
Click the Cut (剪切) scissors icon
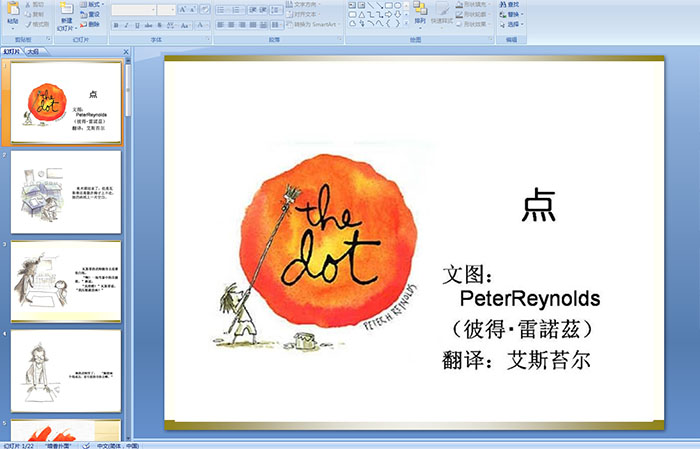pyautogui.click(x=29, y=4)
